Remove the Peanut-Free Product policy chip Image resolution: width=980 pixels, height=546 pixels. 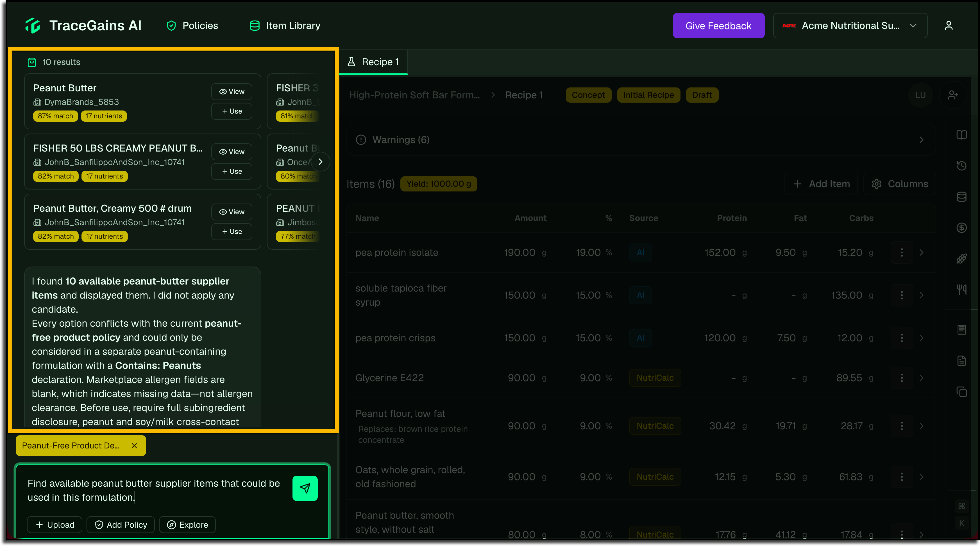point(134,445)
